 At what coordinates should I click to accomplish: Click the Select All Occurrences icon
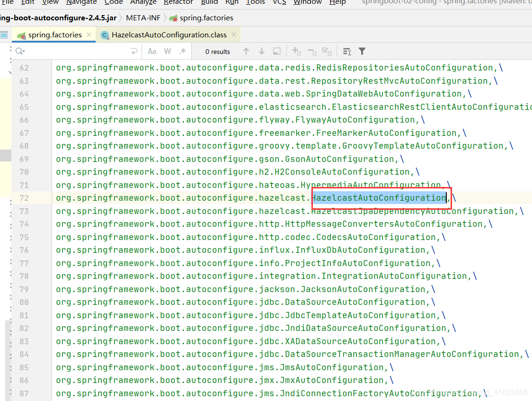click(326, 51)
